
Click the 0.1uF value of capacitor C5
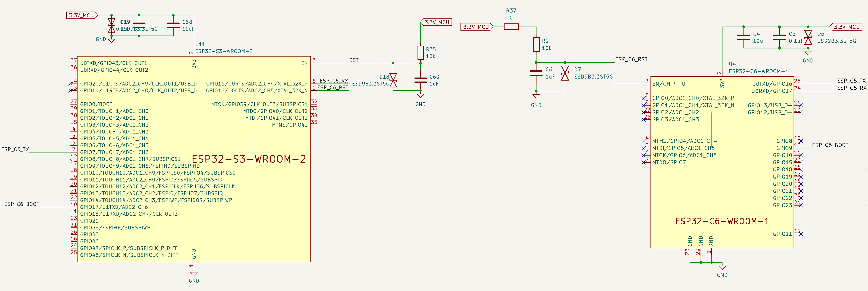coord(796,41)
